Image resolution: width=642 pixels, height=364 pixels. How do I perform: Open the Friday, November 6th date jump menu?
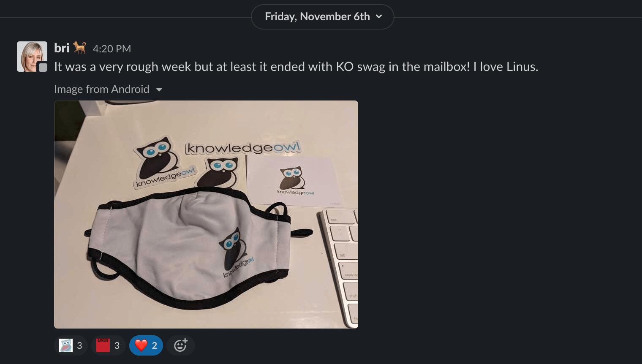click(x=322, y=17)
